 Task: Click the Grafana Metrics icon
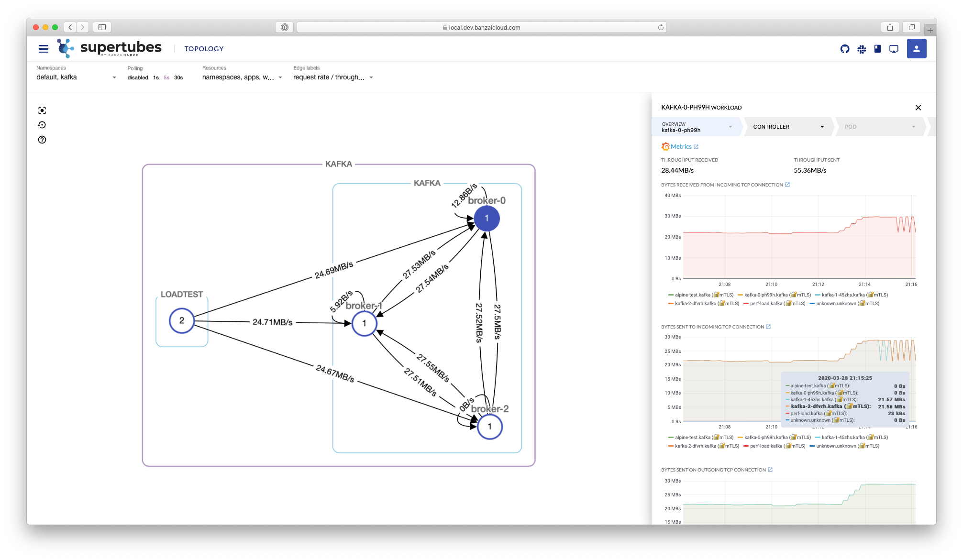tap(665, 146)
